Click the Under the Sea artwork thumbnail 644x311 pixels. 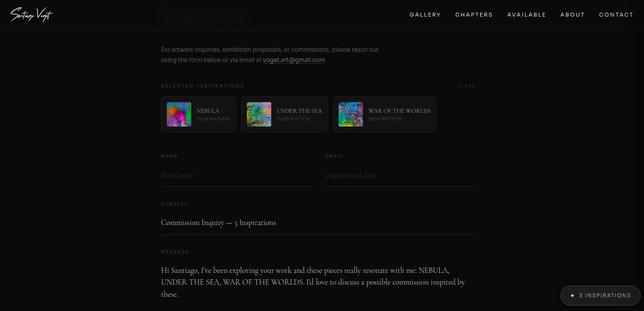click(x=259, y=114)
